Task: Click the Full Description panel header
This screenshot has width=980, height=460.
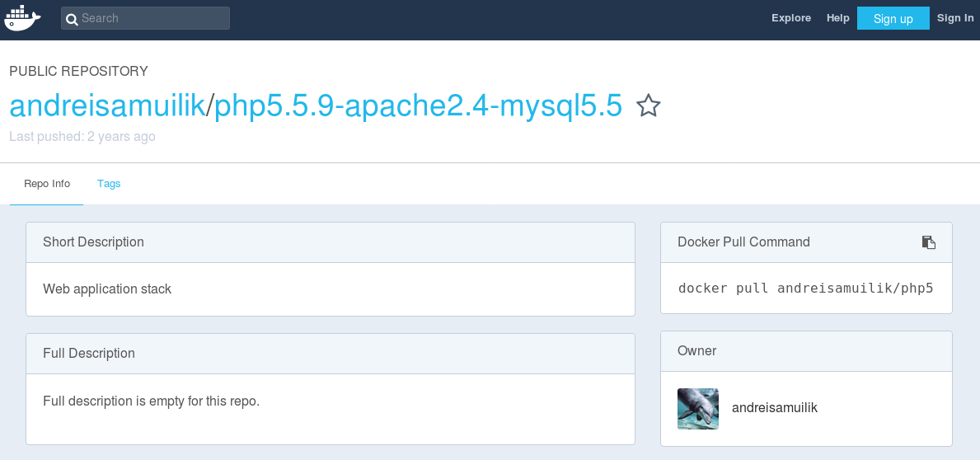Action: 330,354
